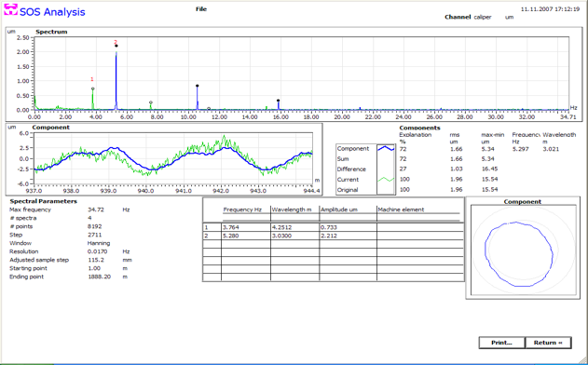Screen dimensions: 588x365
Task: Click frequency cell 5.280 in row 2
Action: point(246,236)
